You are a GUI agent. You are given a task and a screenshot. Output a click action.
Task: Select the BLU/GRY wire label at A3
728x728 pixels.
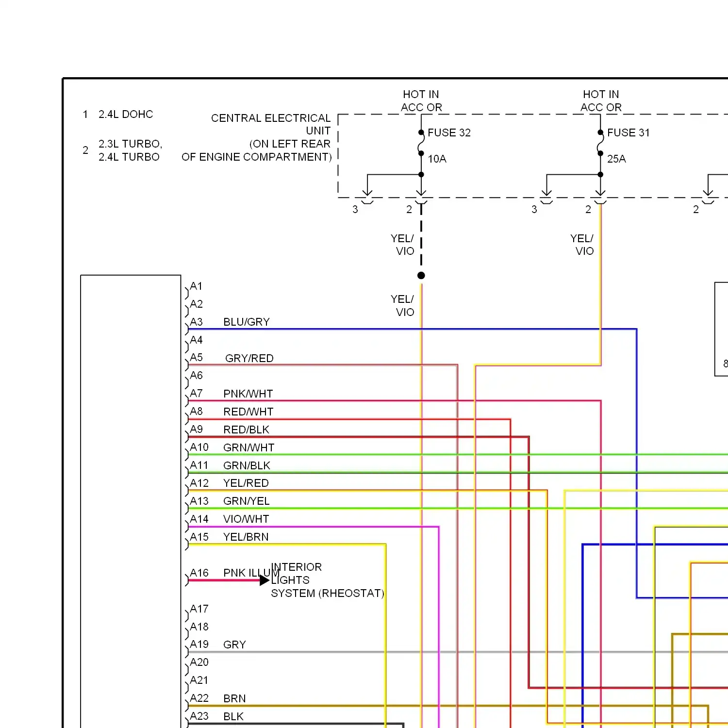coord(246,322)
